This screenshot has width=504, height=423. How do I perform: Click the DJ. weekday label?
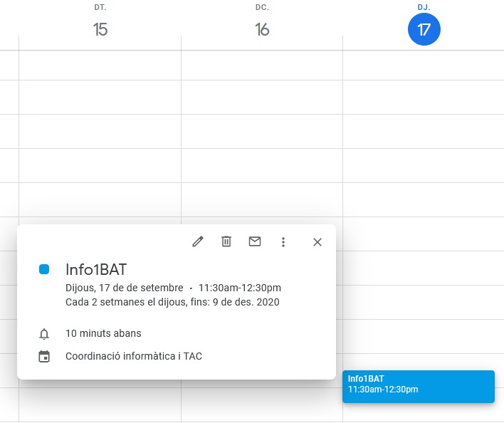424,7
